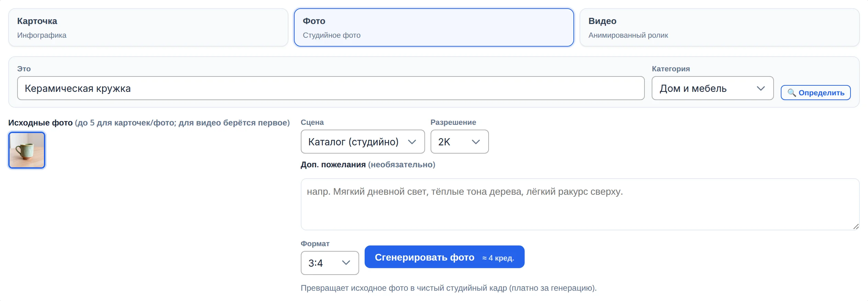Click the Категория label

click(671, 69)
